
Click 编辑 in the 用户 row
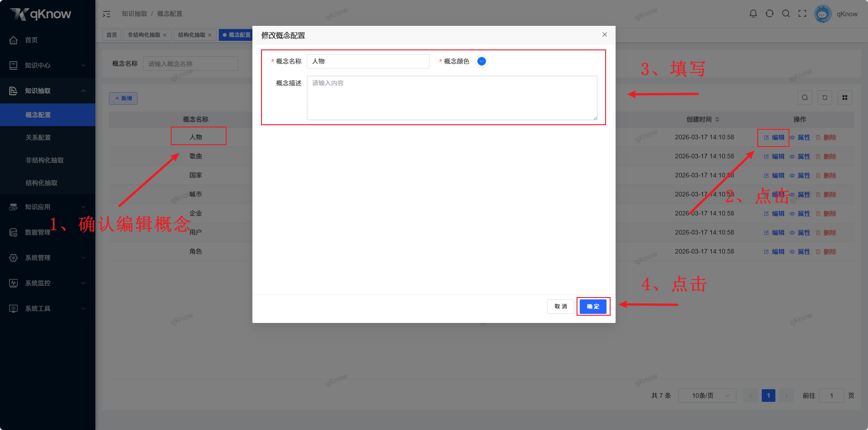click(x=774, y=233)
